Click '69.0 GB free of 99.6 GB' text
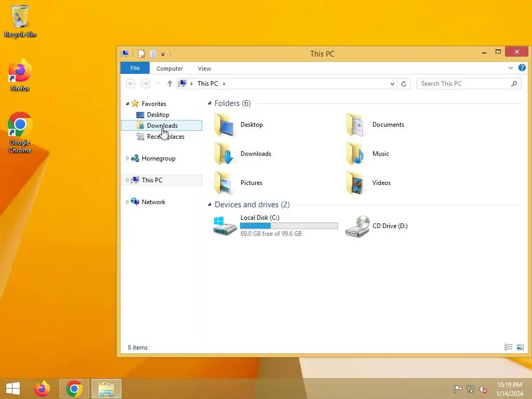The width and height of the screenshot is (532, 399). point(271,234)
